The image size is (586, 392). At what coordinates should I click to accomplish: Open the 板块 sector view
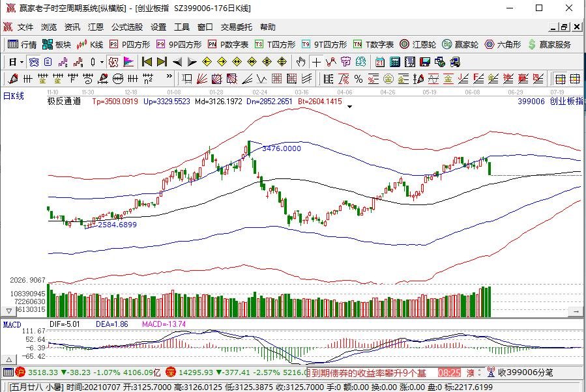coord(57,44)
